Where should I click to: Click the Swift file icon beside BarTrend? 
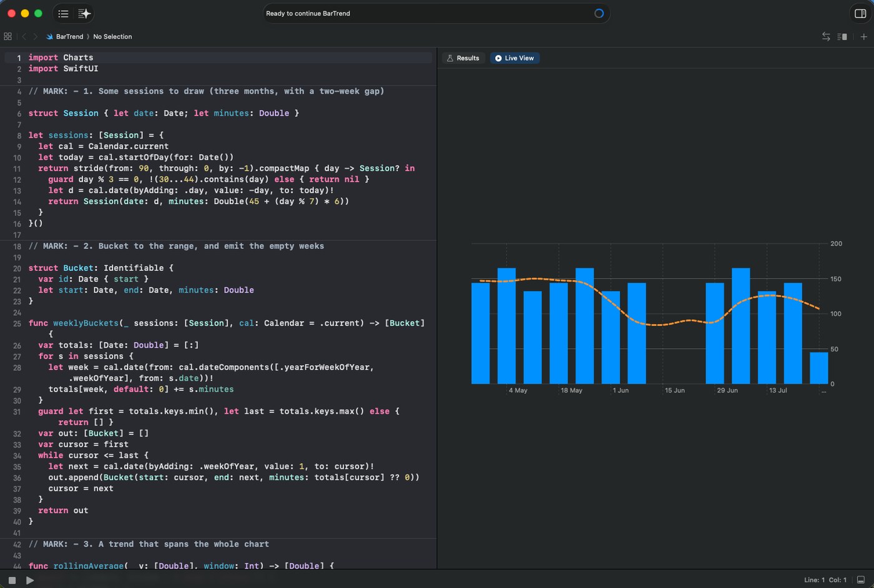click(x=49, y=36)
